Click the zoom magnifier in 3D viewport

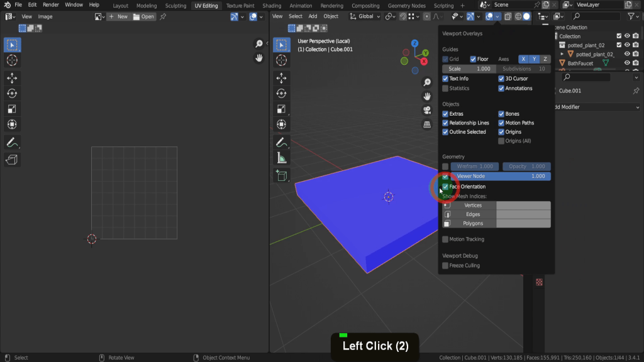pos(427,83)
